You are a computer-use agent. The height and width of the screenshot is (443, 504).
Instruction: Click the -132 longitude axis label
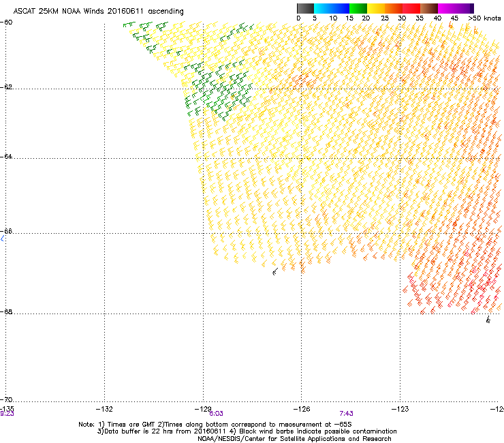pyautogui.click(x=104, y=409)
